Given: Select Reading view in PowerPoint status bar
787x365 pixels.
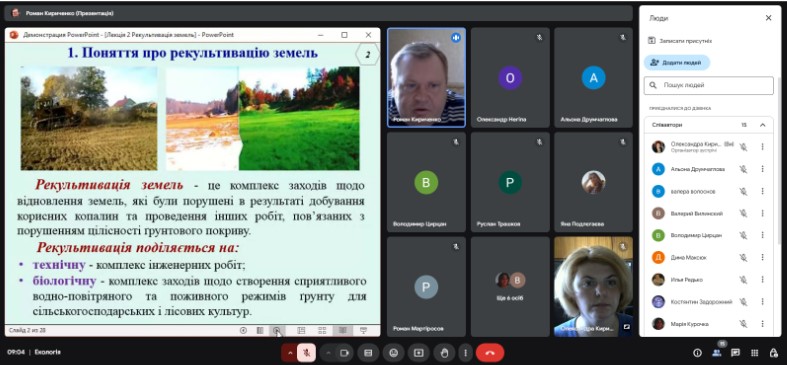Looking at the screenshot, I should (x=342, y=330).
